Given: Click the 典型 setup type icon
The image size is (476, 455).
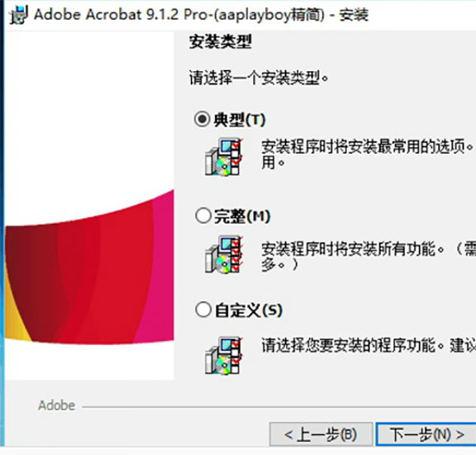Looking at the screenshot, I should (224, 157).
